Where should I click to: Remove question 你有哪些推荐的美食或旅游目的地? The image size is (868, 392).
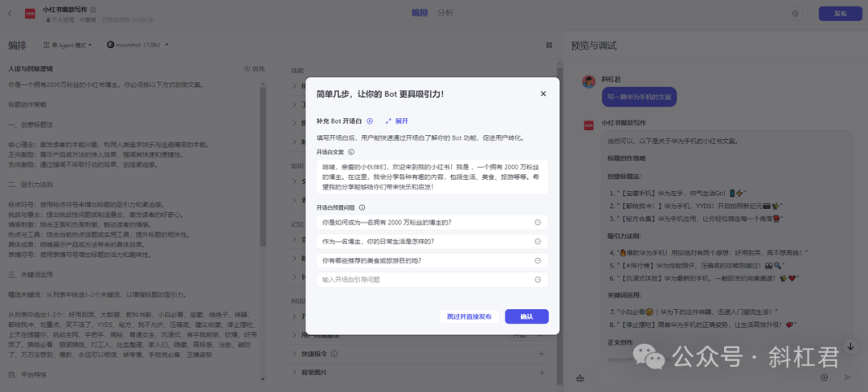point(538,260)
